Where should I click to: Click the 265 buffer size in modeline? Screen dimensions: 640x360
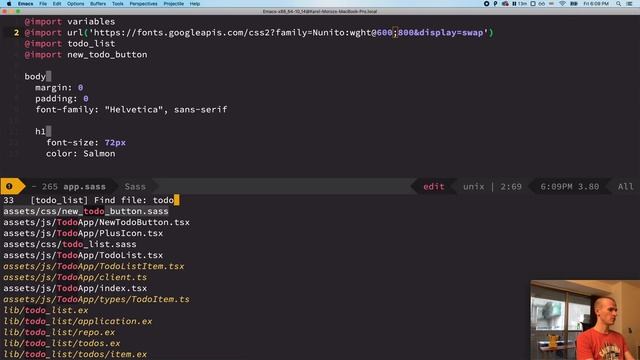(x=50, y=187)
